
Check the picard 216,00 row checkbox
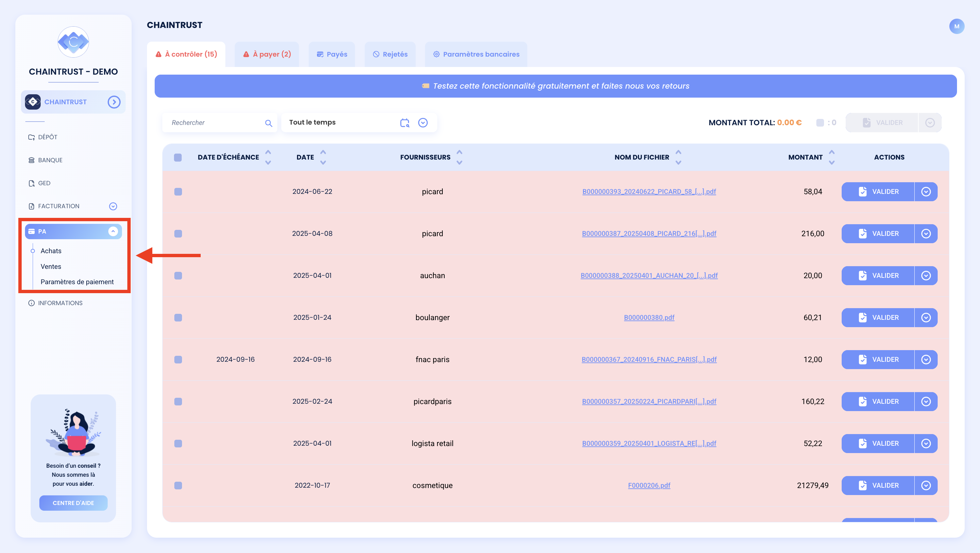tap(178, 234)
